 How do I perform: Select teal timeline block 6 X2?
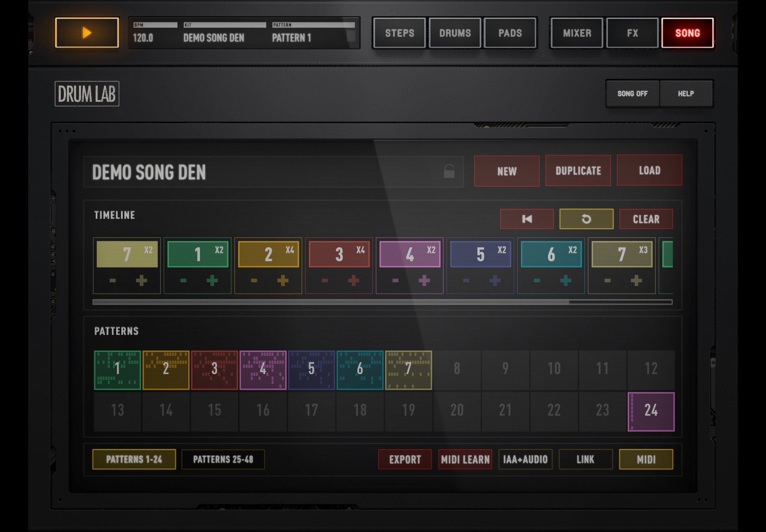pos(551,254)
